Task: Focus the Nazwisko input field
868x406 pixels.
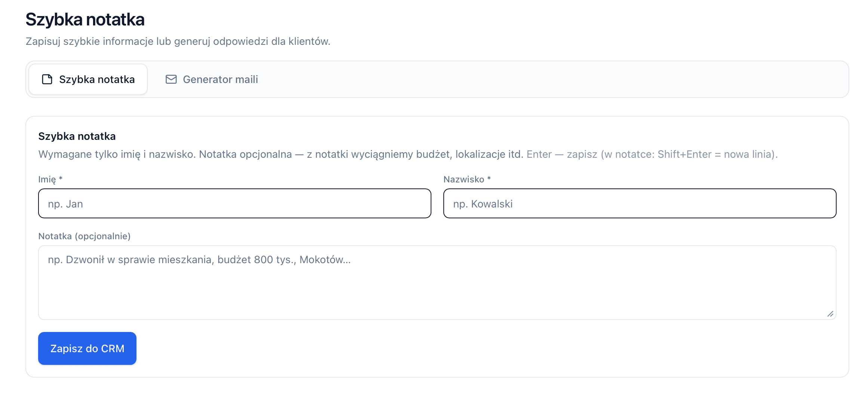Action: pyautogui.click(x=639, y=203)
